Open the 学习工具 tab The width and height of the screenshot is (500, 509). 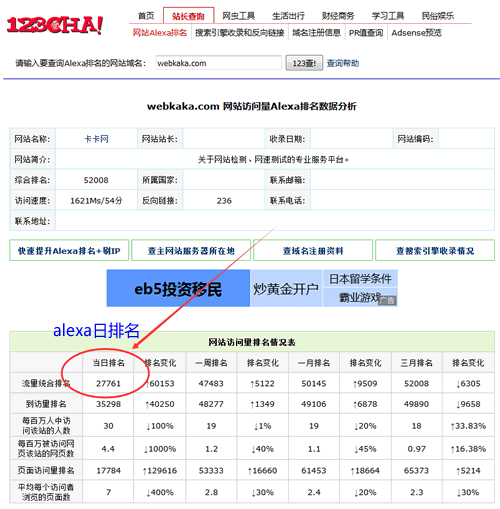(x=388, y=16)
